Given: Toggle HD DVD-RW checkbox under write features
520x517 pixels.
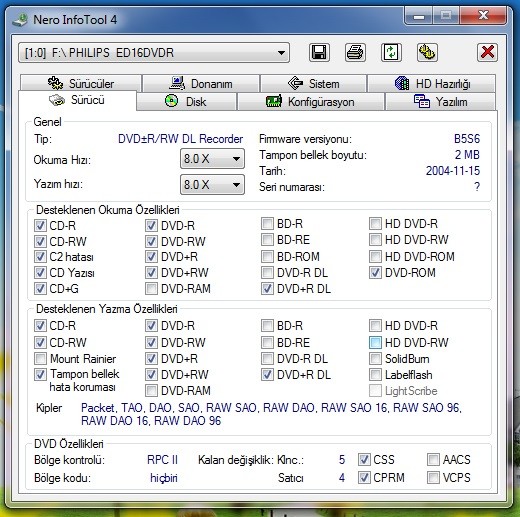Looking at the screenshot, I should click(375, 342).
